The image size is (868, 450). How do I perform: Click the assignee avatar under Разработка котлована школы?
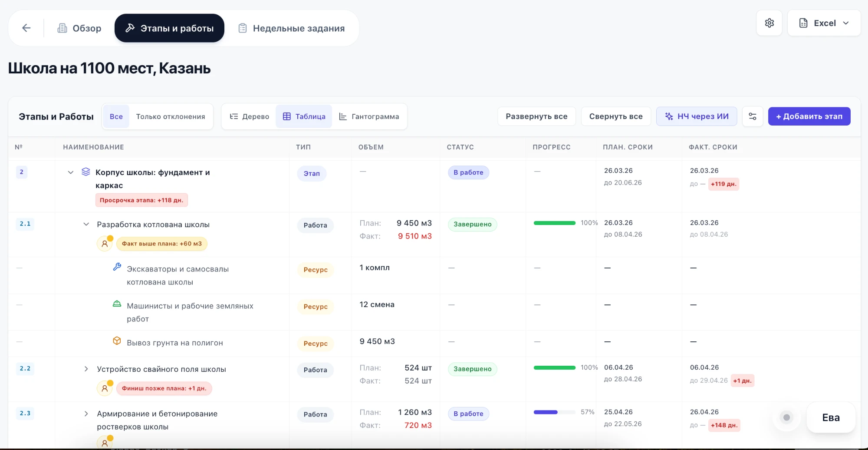point(105,244)
